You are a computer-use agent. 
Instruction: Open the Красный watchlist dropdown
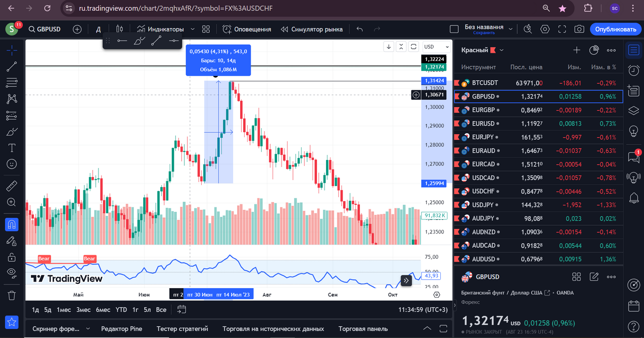[x=483, y=50]
